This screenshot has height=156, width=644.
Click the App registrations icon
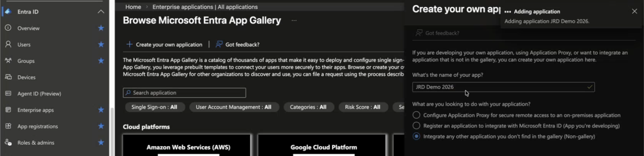click(x=8, y=126)
